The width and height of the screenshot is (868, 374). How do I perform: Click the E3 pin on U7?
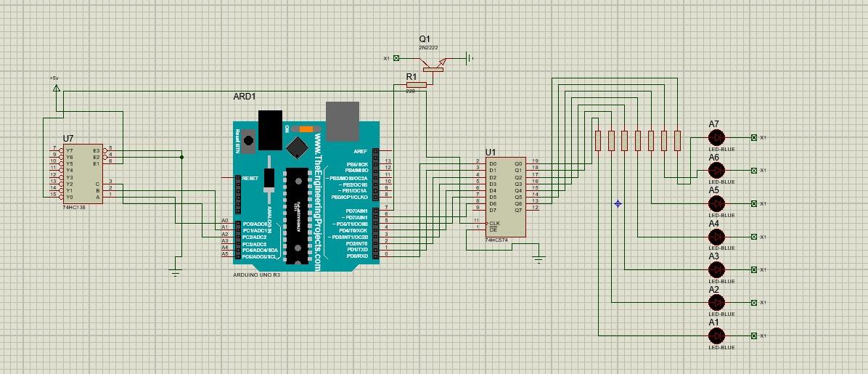coord(110,150)
